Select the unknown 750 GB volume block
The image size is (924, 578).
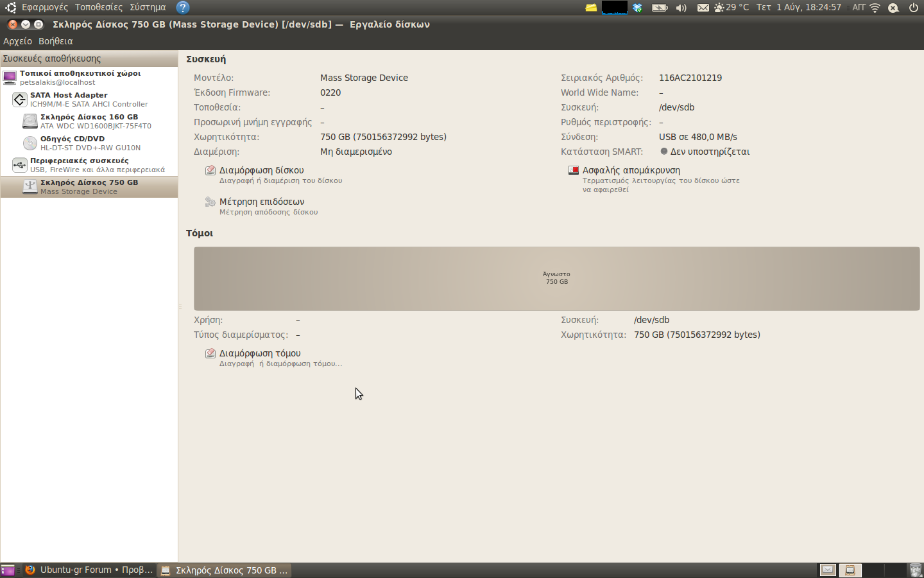tap(556, 278)
